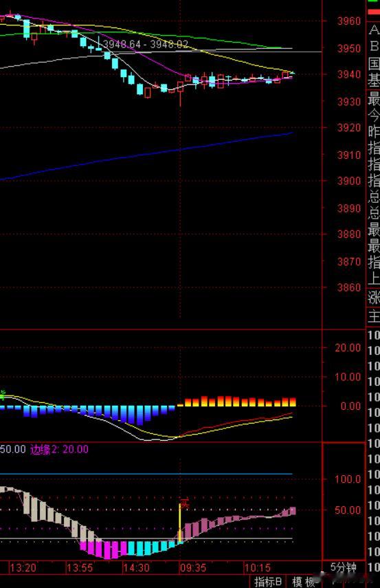Click the 3920 price axis label
The height and width of the screenshot is (588, 380).
coord(348,127)
